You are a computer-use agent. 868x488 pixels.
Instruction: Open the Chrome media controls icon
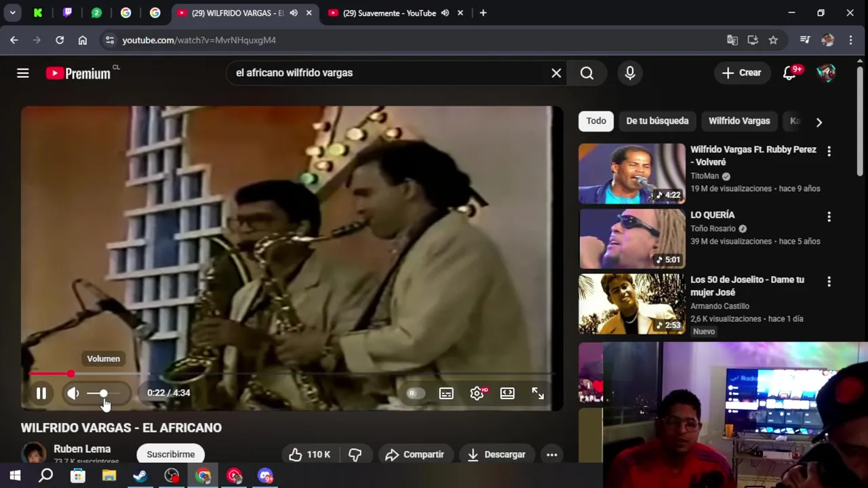805,40
